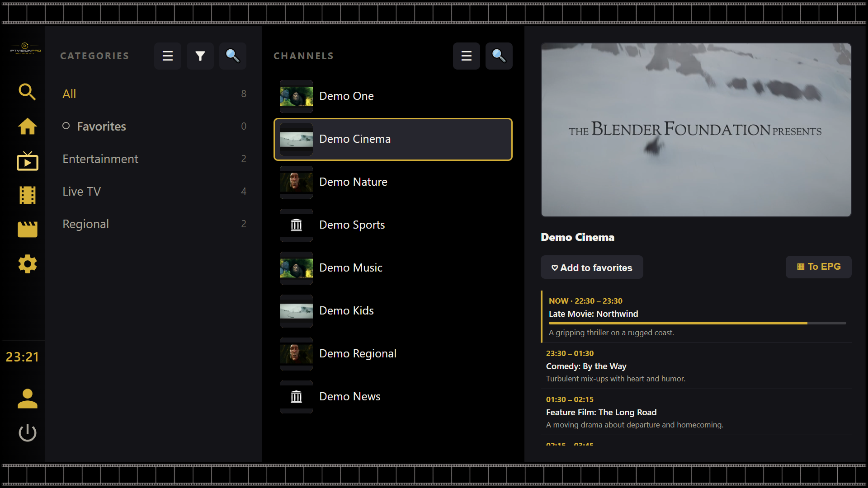Select the Demo Kids channel
The height and width of the screenshot is (488, 868).
(x=393, y=311)
